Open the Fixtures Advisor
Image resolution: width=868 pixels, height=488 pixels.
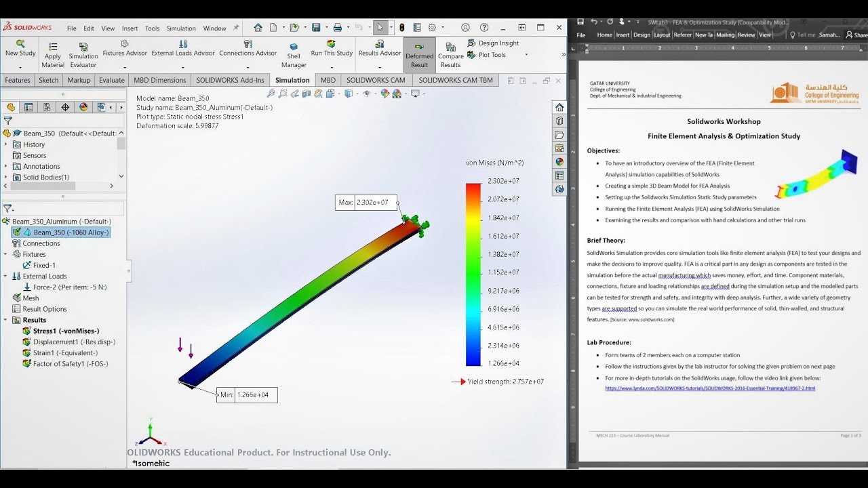[x=125, y=48]
